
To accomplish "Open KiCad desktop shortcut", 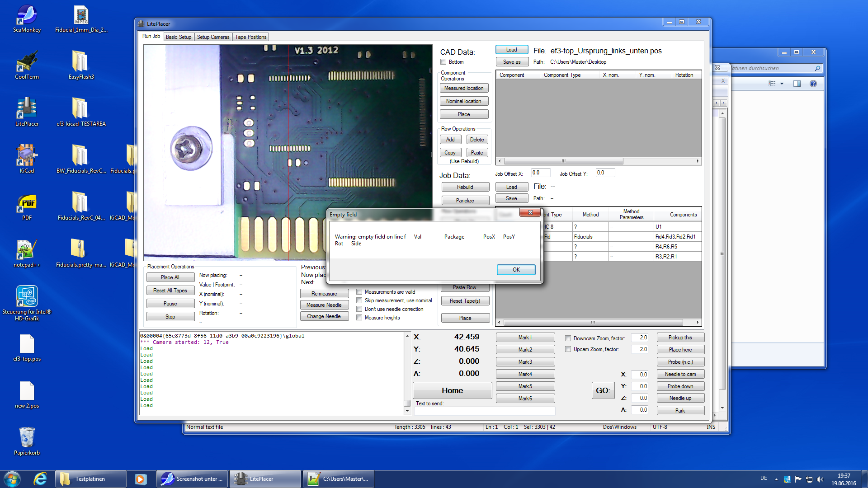I will [27, 159].
